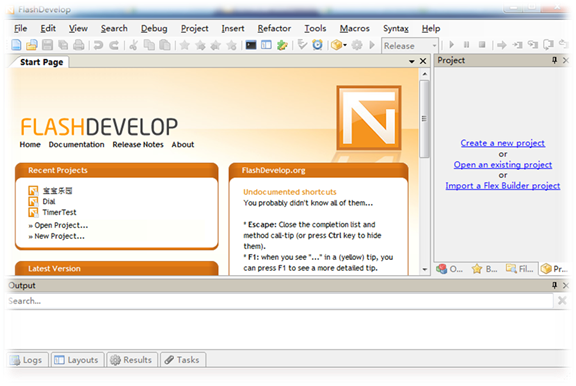Open the Refactor menu
Image resolution: width=576 pixels, height=386 pixels.
[274, 28]
